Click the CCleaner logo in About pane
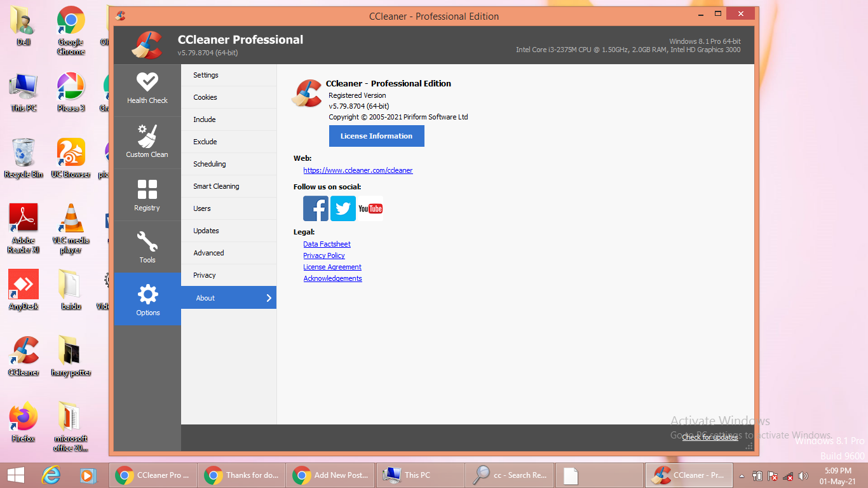 coord(307,93)
